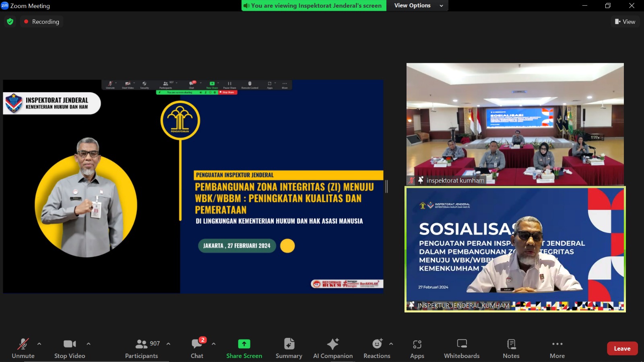This screenshot has width=644, height=362.
Task: Click the green Share Screen icon
Action: tap(244, 344)
